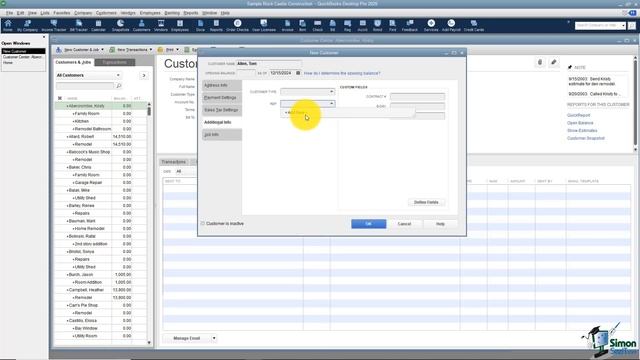Click the Rmnd reminders icon

378,25
